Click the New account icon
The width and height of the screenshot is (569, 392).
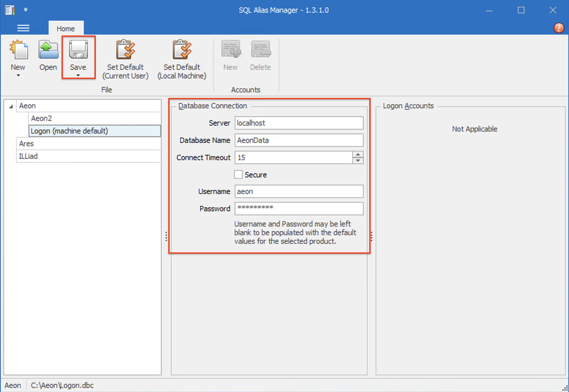point(231,50)
